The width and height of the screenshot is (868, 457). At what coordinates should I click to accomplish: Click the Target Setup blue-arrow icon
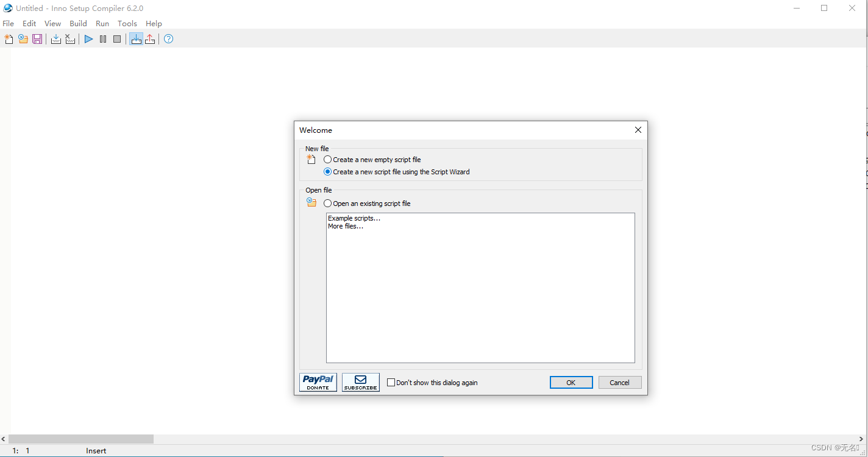point(136,39)
